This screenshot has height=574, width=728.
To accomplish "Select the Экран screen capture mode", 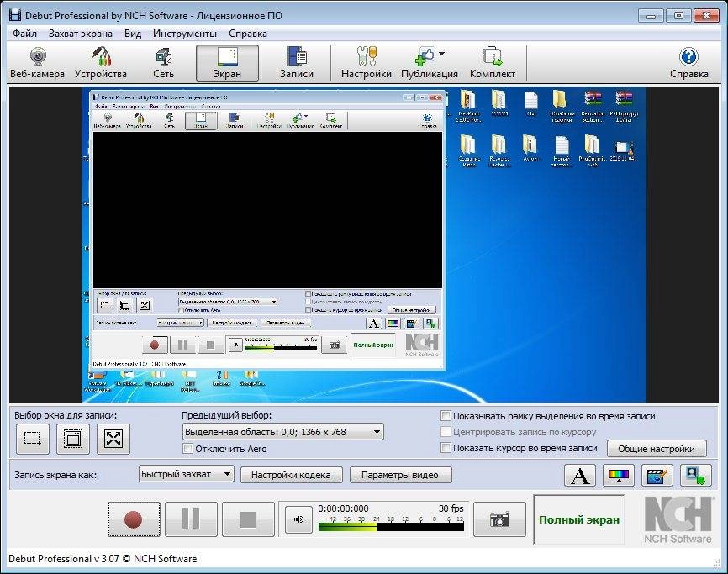I will (227, 63).
